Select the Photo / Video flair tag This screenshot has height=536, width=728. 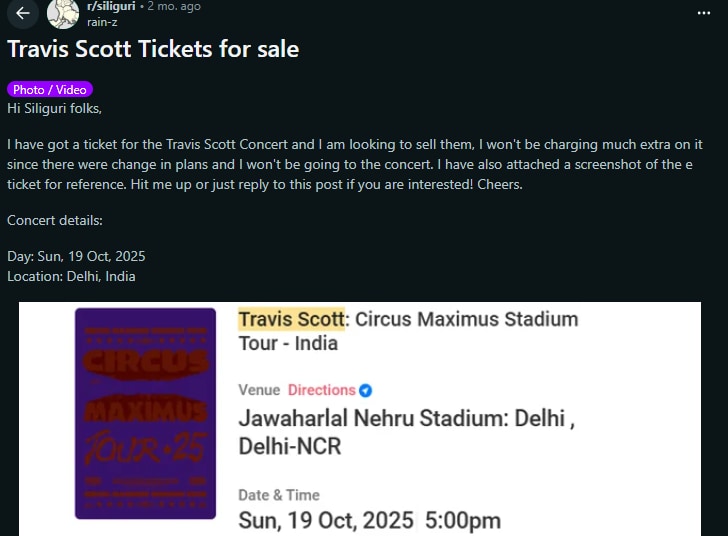coord(50,90)
